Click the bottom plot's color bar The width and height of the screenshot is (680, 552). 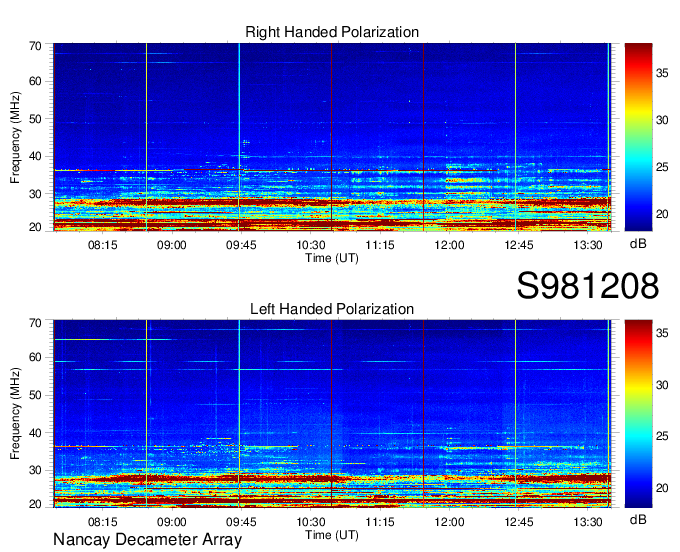click(638, 414)
